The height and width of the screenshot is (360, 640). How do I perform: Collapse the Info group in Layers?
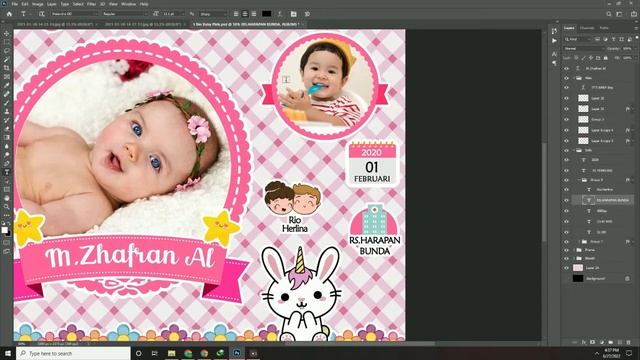coord(574,150)
